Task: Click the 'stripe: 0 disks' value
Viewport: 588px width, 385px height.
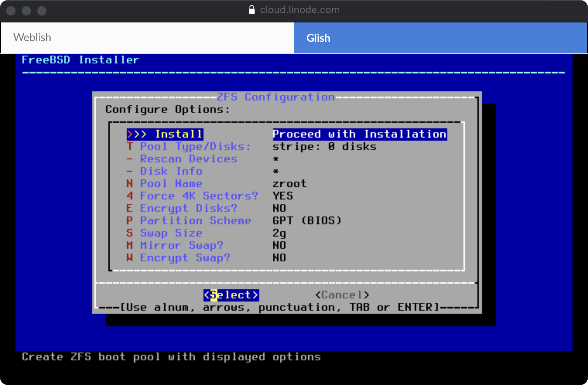Action: point(324,147)
